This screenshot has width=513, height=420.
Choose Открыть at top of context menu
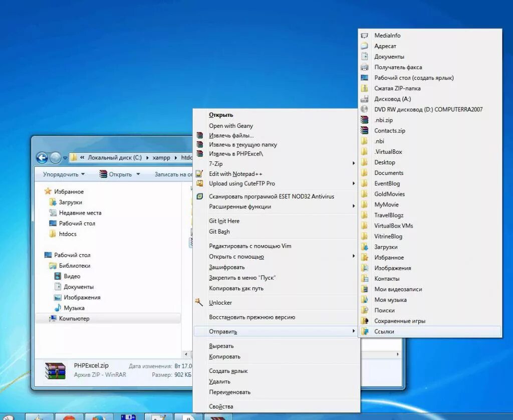click(x=221, y=115)
